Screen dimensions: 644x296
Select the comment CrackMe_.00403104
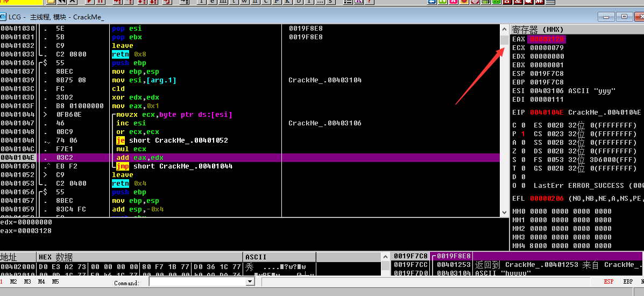(325, 80)
